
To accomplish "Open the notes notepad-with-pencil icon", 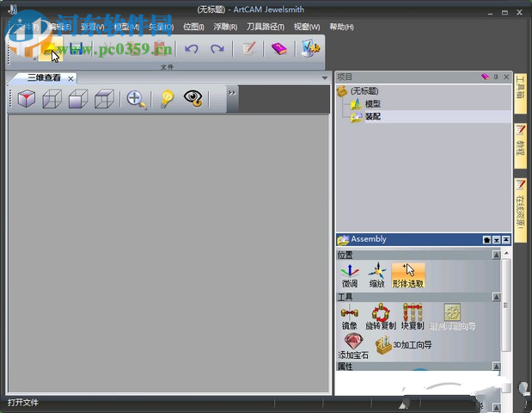I will pos(248,48).
